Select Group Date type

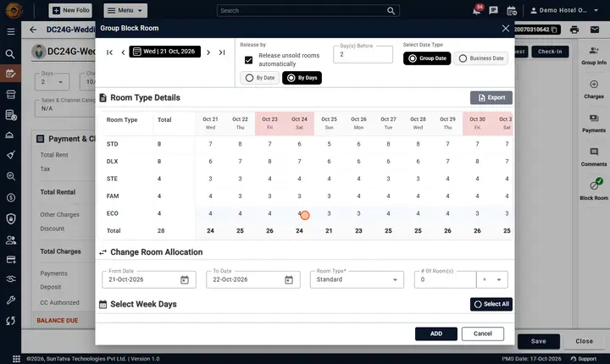click(427, 58)
